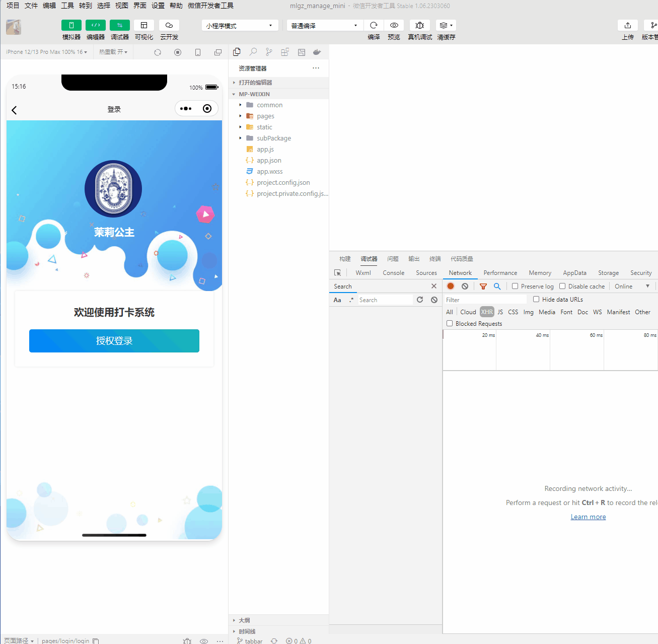Click the 授权登录 login button
Viewport: 658px width, 644px height.
pos(114,341)
